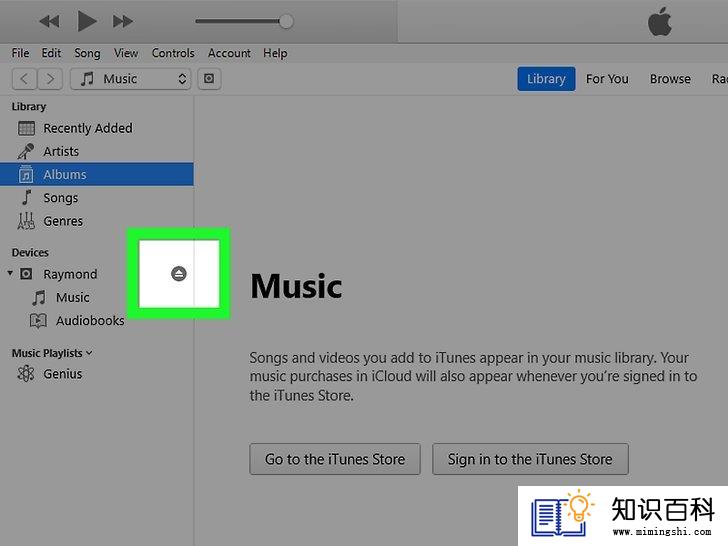Open the Music media type dropdown
The width and height of the screenshot is (728, 546).
[130, 79]
